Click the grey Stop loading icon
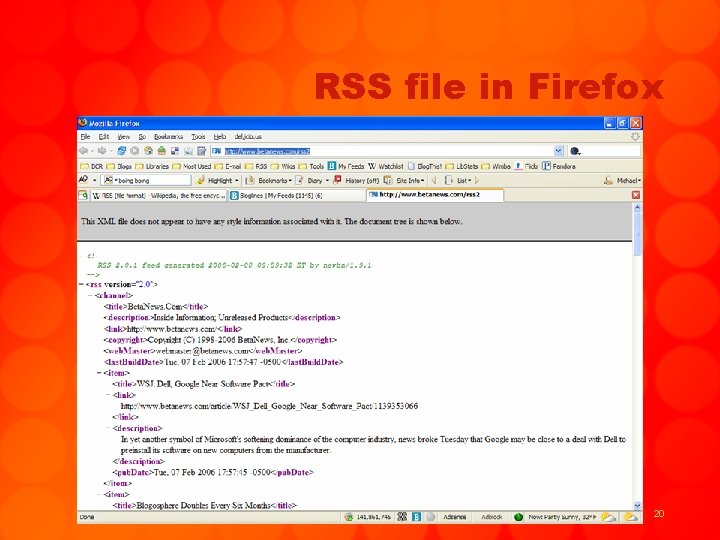Image resolution: width=720 pixels, height=540 pixels. [135, 151]
